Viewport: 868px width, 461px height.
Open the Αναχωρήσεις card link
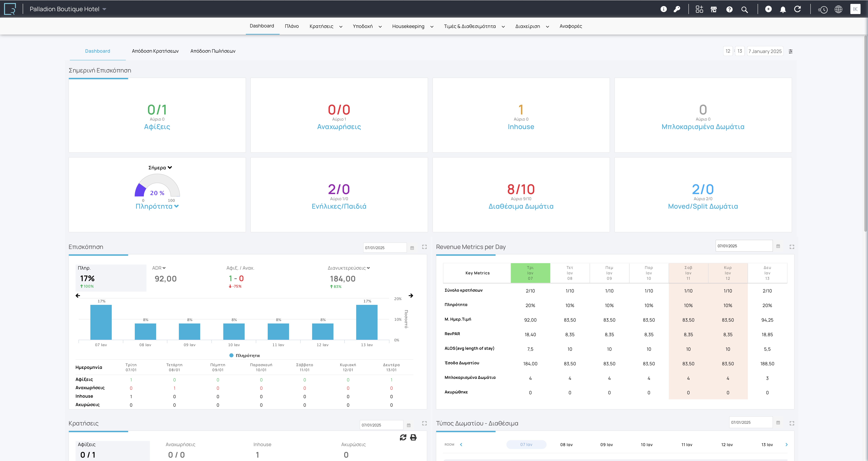[x=339, y=127]
